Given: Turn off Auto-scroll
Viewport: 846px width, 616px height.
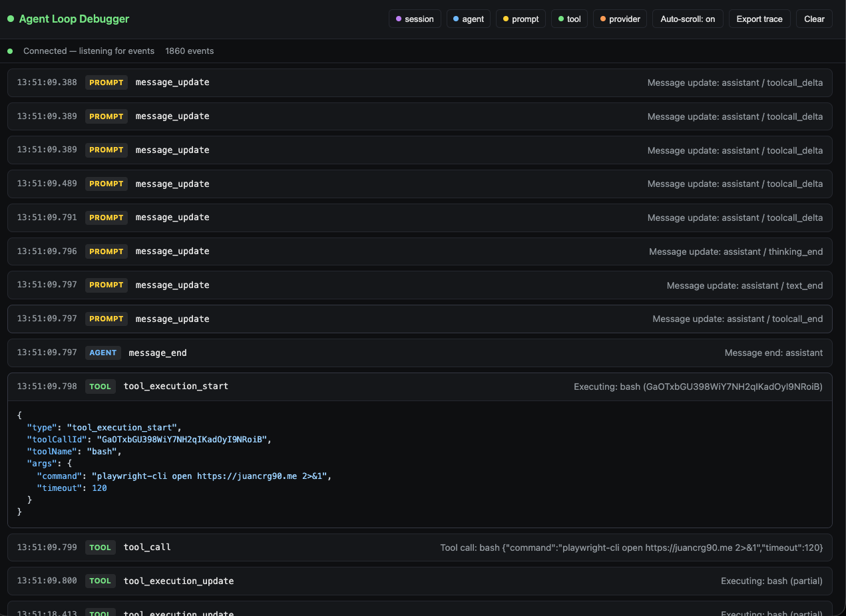Looking at the screenshot, I should (688, 19).
